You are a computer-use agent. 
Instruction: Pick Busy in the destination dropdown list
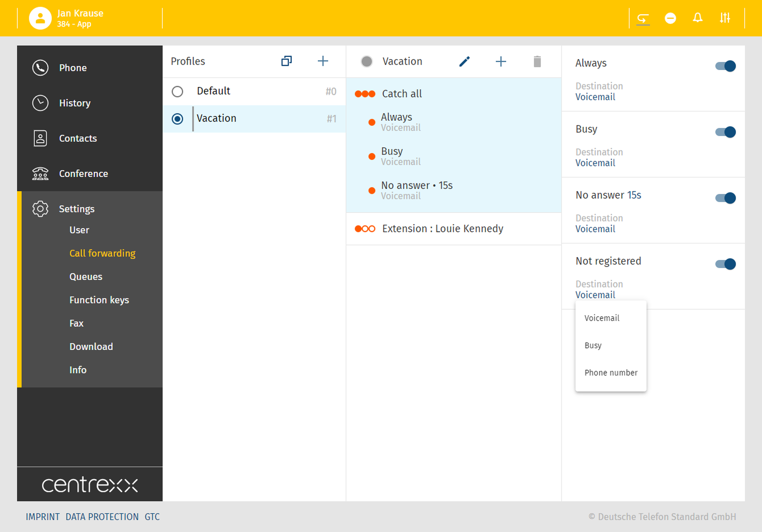(593, 345)
